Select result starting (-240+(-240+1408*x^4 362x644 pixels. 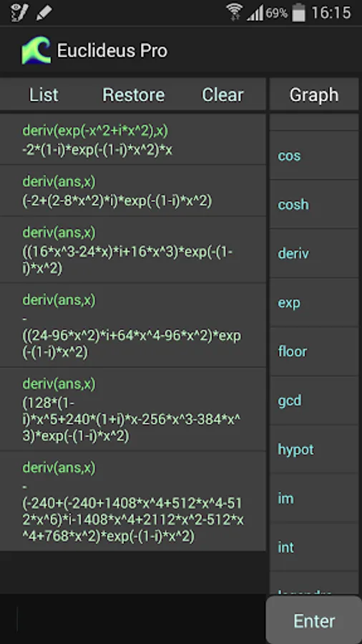[133, 512]
